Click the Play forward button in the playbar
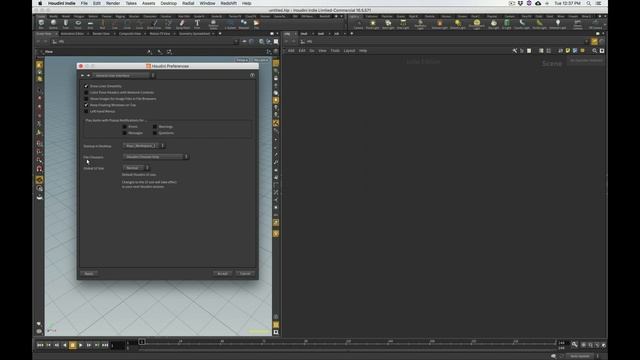This screenshot has height=360, width=640. point(81,345)
